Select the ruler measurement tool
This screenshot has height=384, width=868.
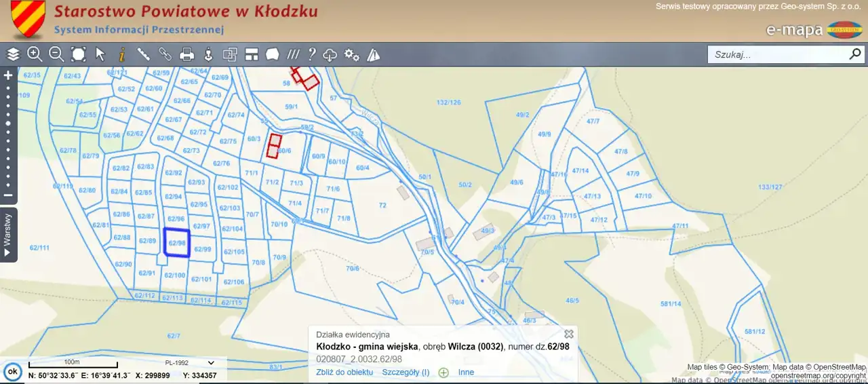coord(143,54)
